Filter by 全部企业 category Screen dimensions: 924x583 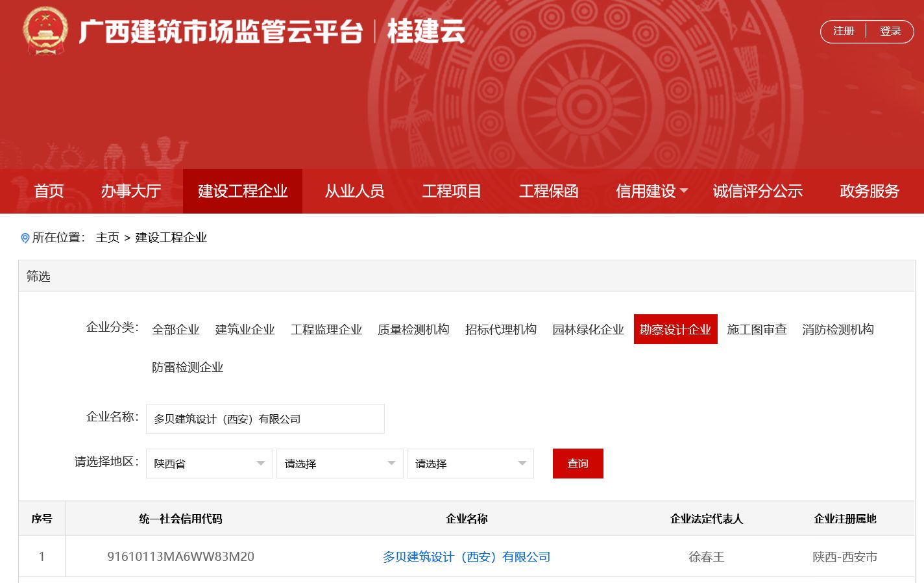(x=176, y=329)
